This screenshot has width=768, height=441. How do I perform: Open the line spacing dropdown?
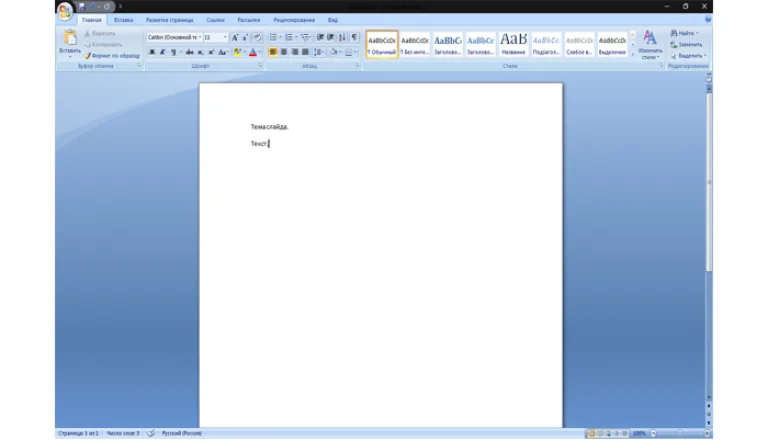(319, 52)
